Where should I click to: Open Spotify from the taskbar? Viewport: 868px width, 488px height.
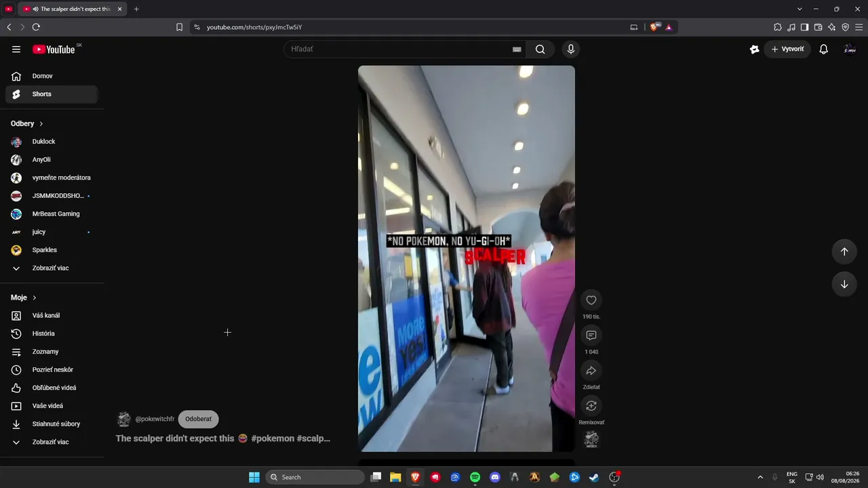(x=475, y=477)
